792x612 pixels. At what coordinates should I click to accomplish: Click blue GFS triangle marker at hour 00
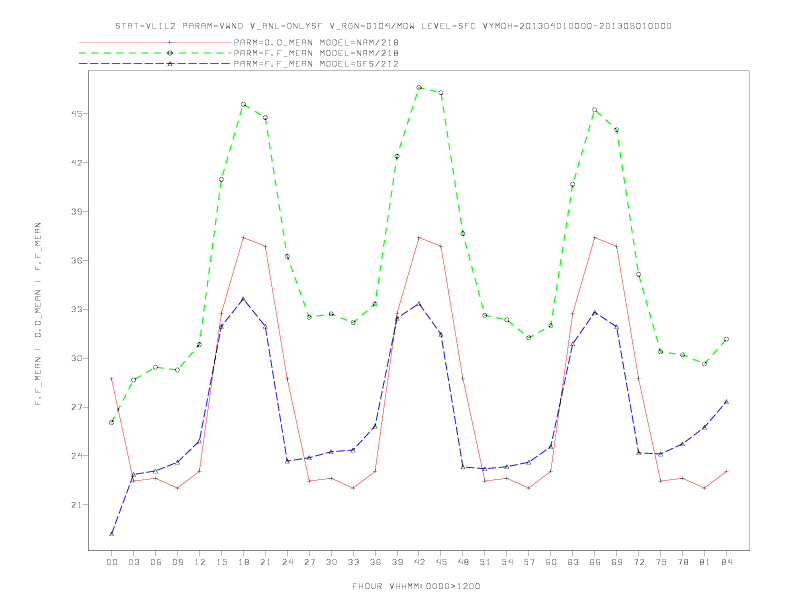pyautogui.click(x=112, y=534)
